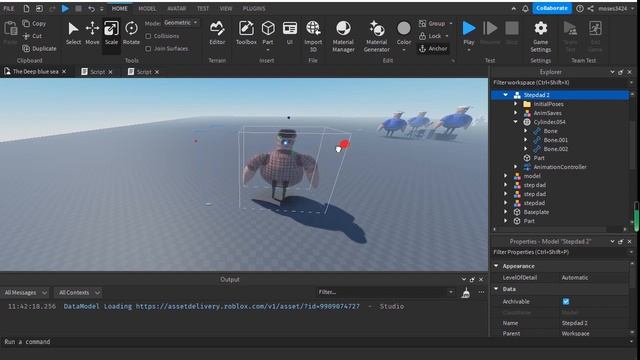Select the Select tool

pos(73,33)
